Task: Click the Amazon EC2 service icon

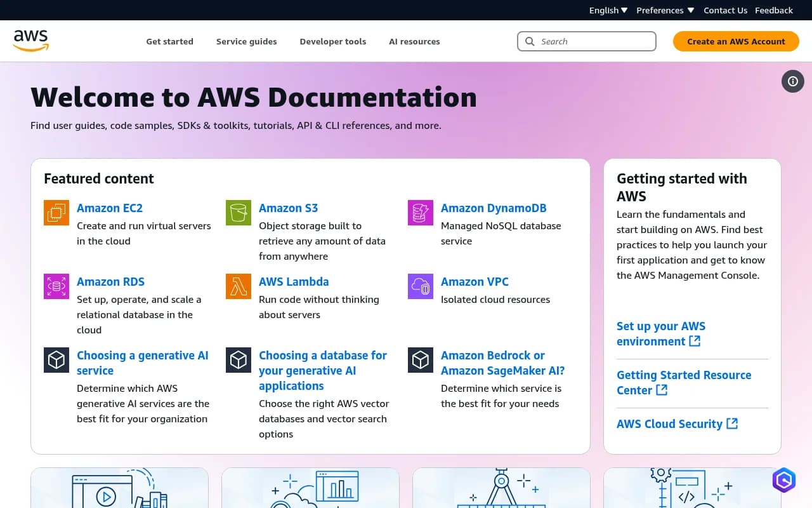Action: click(x=56, y=212)
